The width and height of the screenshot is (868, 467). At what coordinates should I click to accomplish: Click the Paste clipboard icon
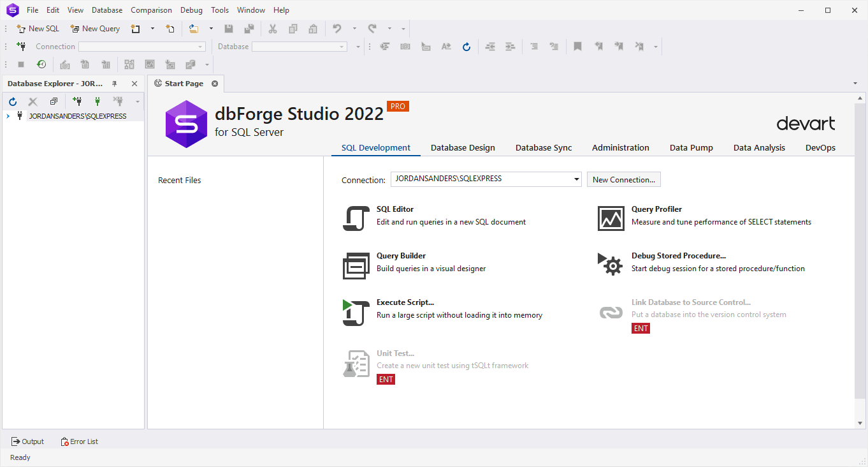313,28
